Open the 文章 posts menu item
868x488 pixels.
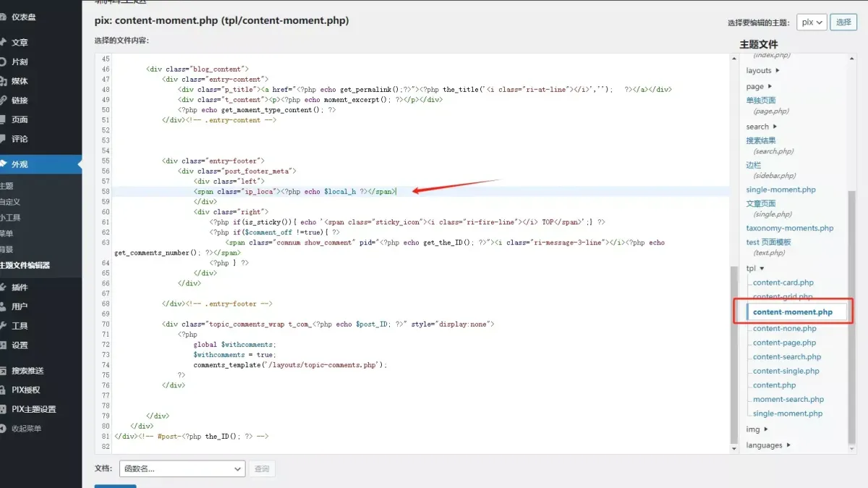[x=20, y=43]
